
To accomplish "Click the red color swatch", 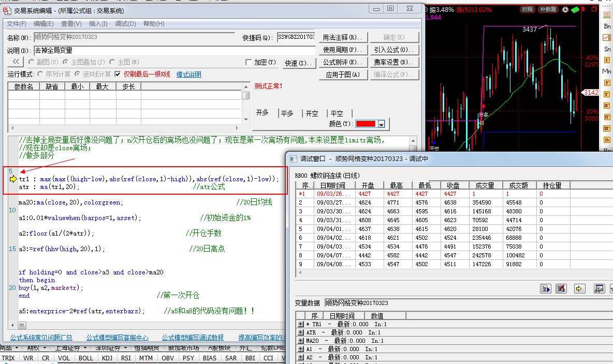I will (x=366, y=124).
